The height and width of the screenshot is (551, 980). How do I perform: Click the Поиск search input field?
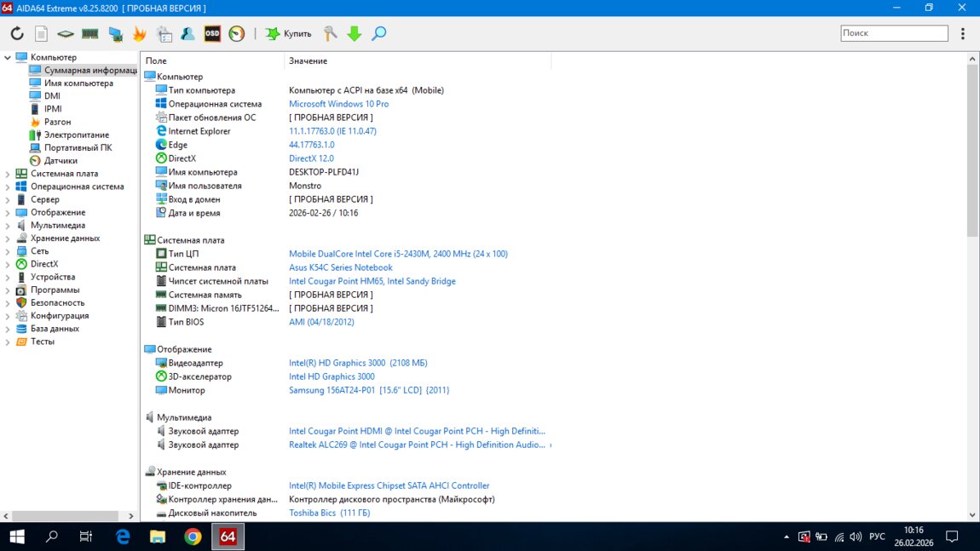pos(893,33)
